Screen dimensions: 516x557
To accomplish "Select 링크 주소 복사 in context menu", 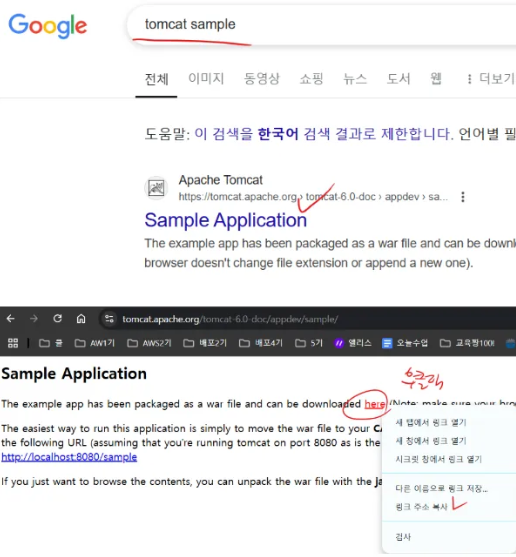I will (421, 507).
